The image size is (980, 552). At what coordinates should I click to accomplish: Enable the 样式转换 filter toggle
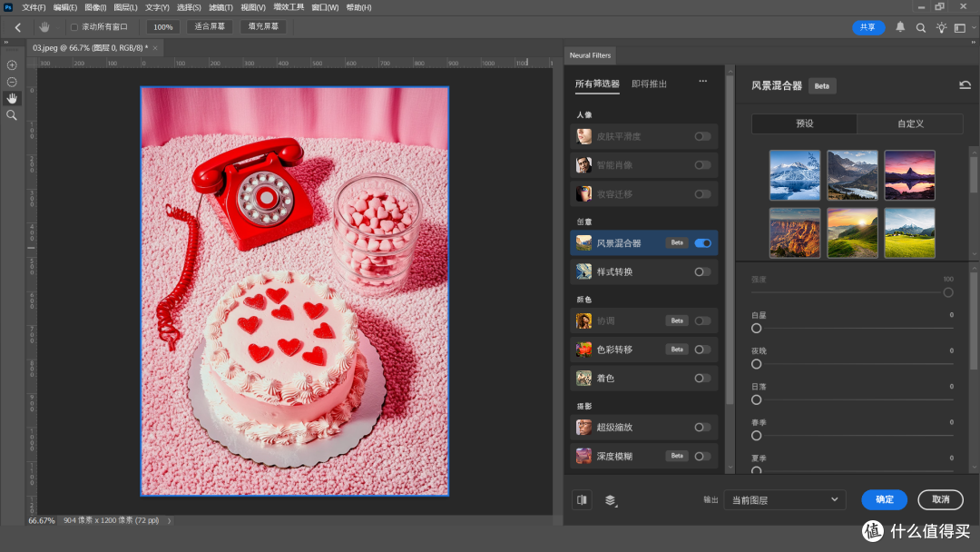pos(702,271)
